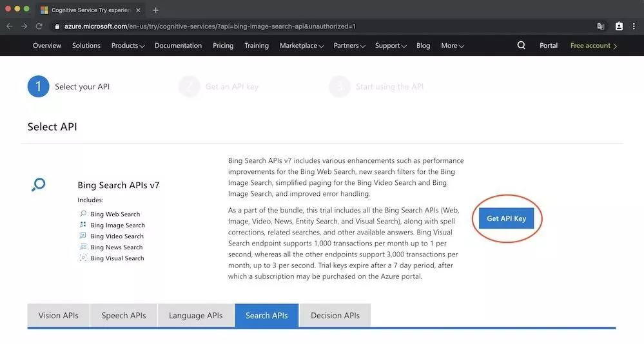The width and height of the screenshot is (644, 344).
Task: Click the Bing Search APIs v7 heading
Action: click(x=118, y=185)
